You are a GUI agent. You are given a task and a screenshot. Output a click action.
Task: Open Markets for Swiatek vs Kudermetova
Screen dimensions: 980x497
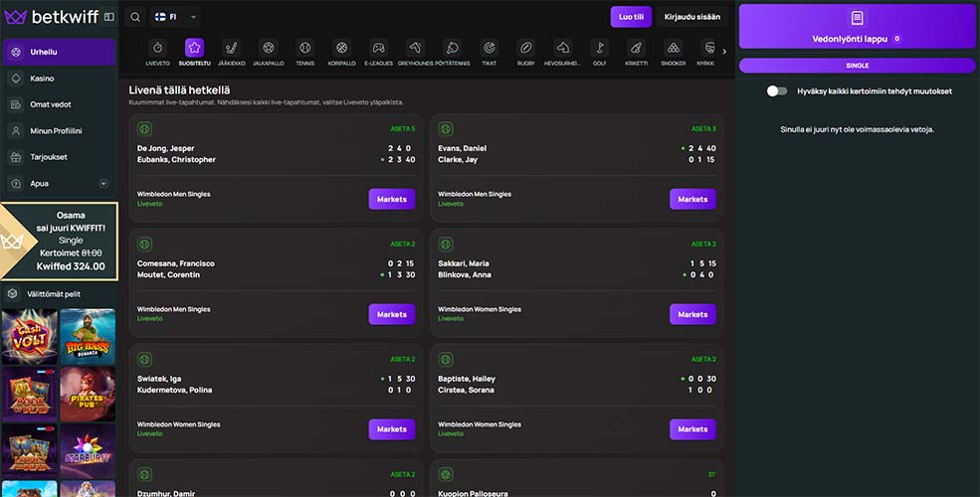click(392, 429)
